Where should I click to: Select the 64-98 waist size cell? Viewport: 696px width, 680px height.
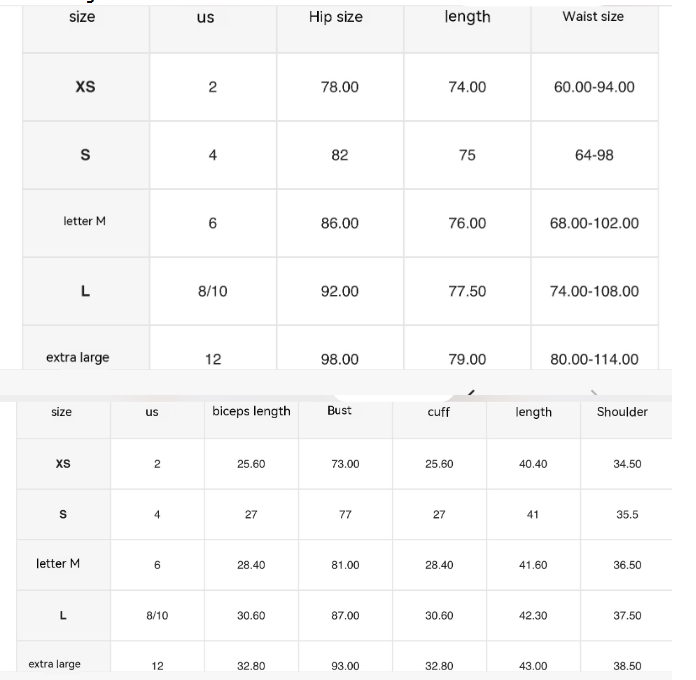[594, 155]
